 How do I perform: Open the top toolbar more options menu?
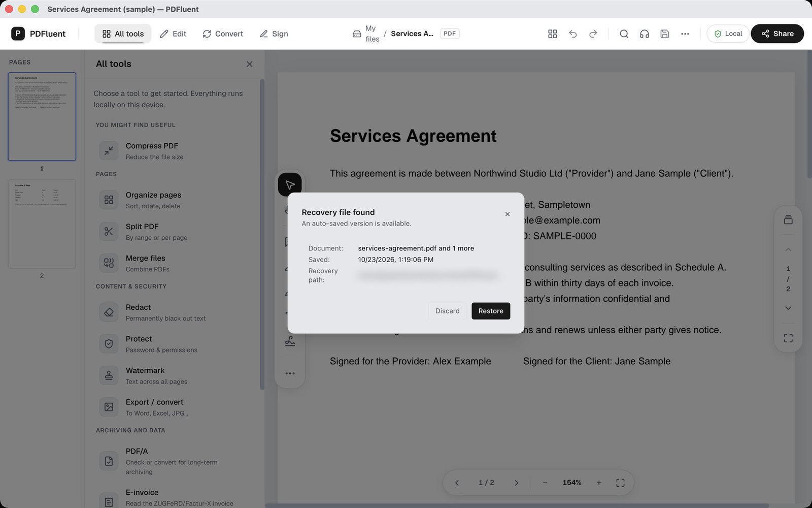click(x=685, y=34)
